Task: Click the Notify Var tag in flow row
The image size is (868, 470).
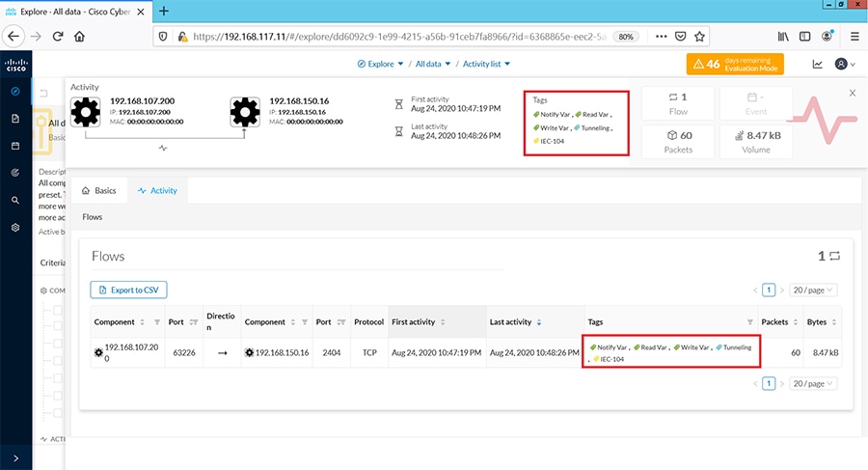Action: click(609, 347)
